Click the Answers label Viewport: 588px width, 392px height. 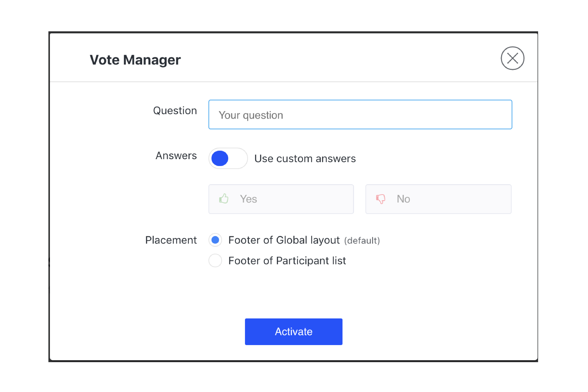pyautogui.click(x=176, y=155)
